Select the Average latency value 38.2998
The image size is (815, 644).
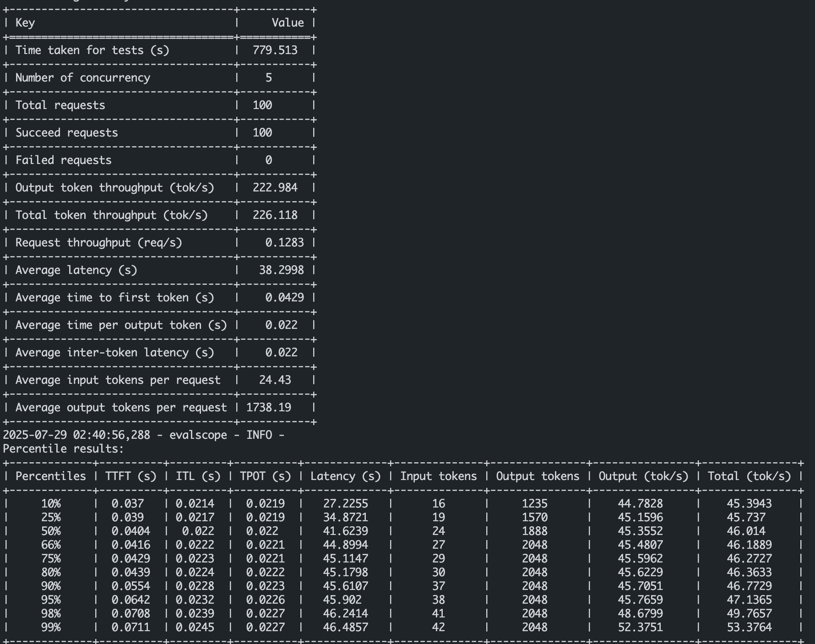[x=281, y=270]
